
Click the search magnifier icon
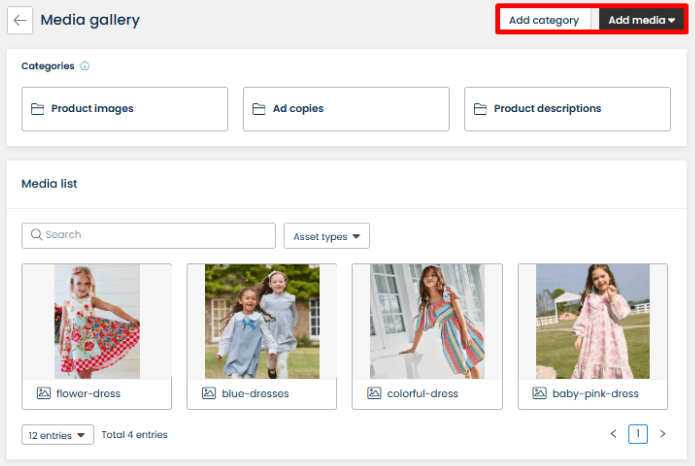click(36, 235)
